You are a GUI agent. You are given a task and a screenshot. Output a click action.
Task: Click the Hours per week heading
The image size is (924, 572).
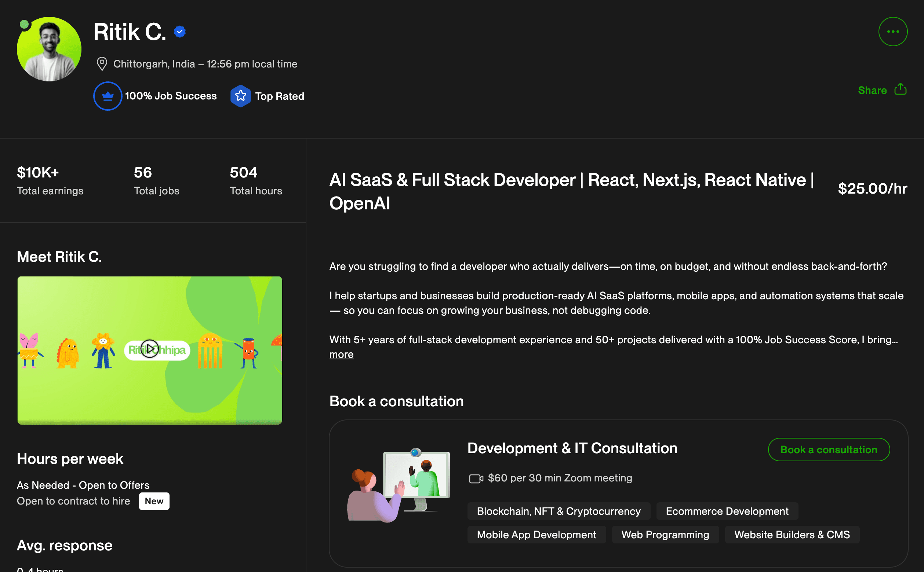[x=70, y=459]
